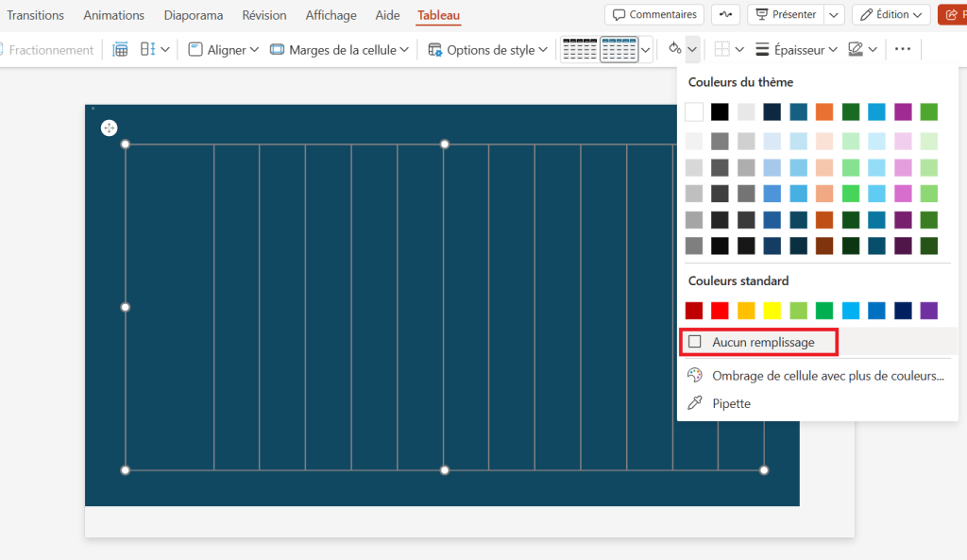967x560 pixels.
Task: Choose the blue-header table style thumbnail
Action: 619,49
